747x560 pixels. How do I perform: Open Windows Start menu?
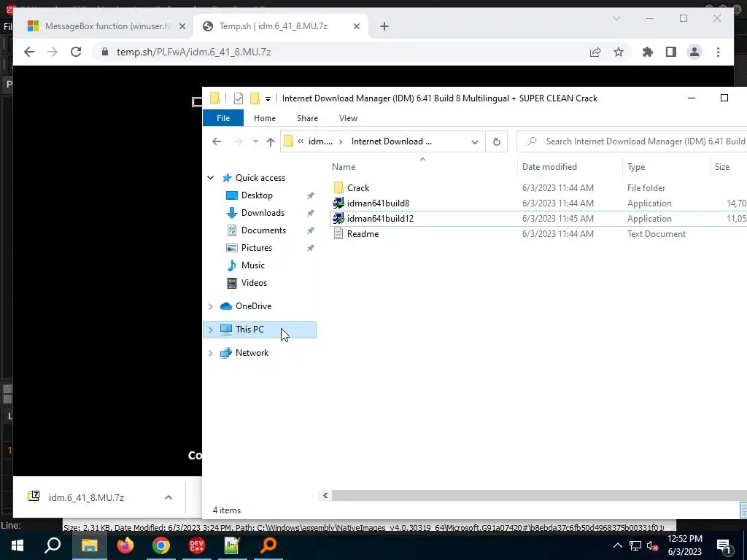coord(18,545)
